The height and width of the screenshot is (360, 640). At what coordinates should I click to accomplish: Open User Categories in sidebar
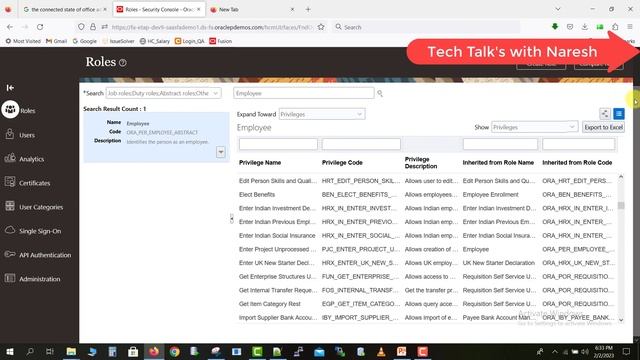(x=41, y=207)
